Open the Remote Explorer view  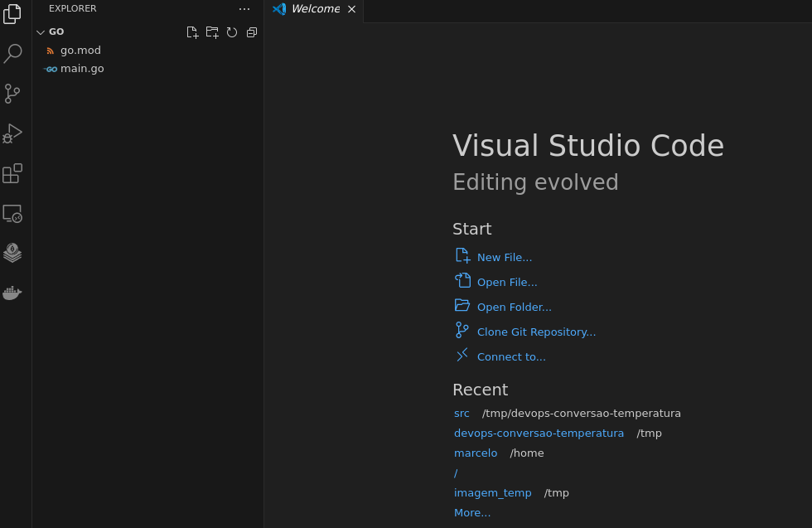tap(12, 213)
